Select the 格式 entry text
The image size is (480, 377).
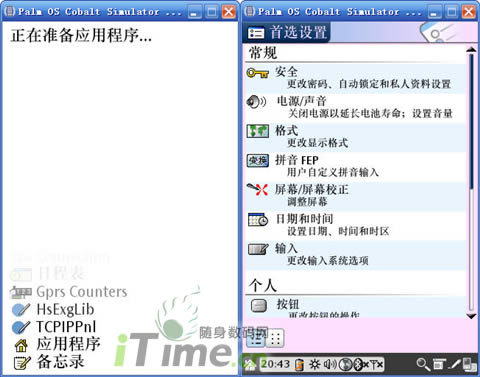point(286,130)
